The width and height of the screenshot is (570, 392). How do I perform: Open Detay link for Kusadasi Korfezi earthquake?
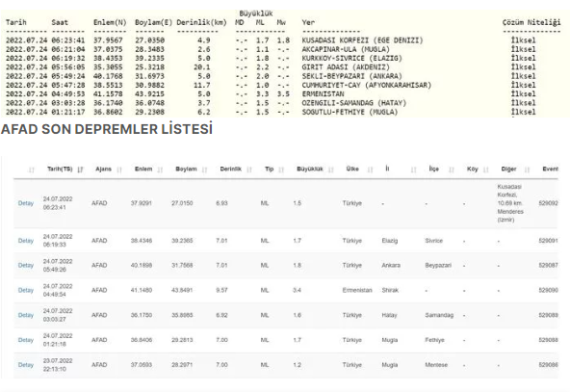[26, 203]
